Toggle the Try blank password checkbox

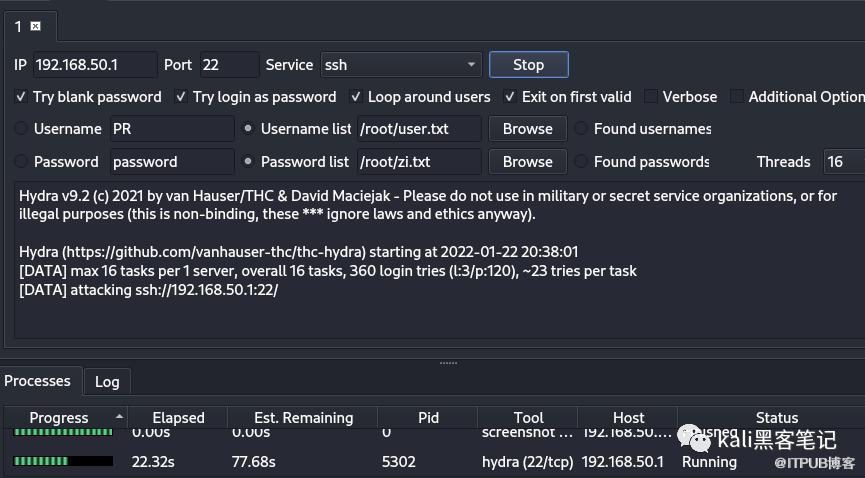pos(22,97)
